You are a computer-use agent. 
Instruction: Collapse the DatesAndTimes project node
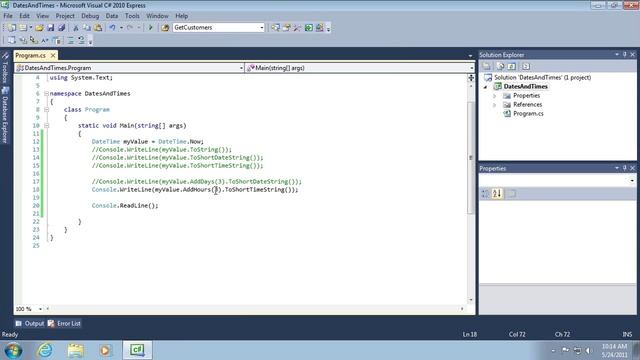486,87
